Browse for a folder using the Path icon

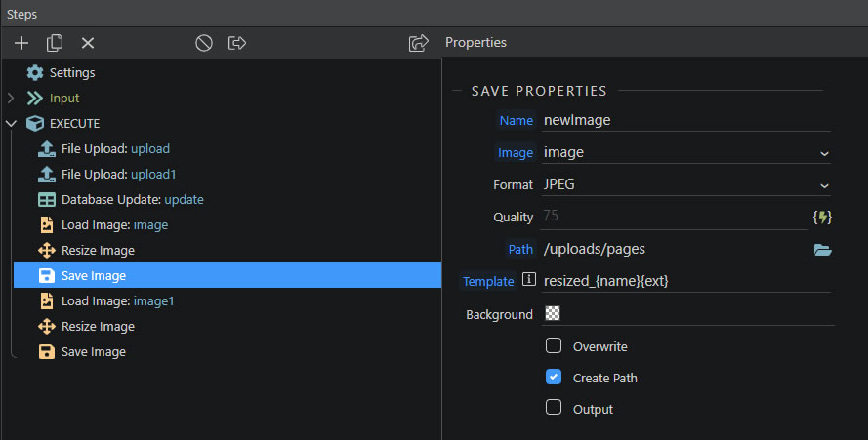click(823, 250)
